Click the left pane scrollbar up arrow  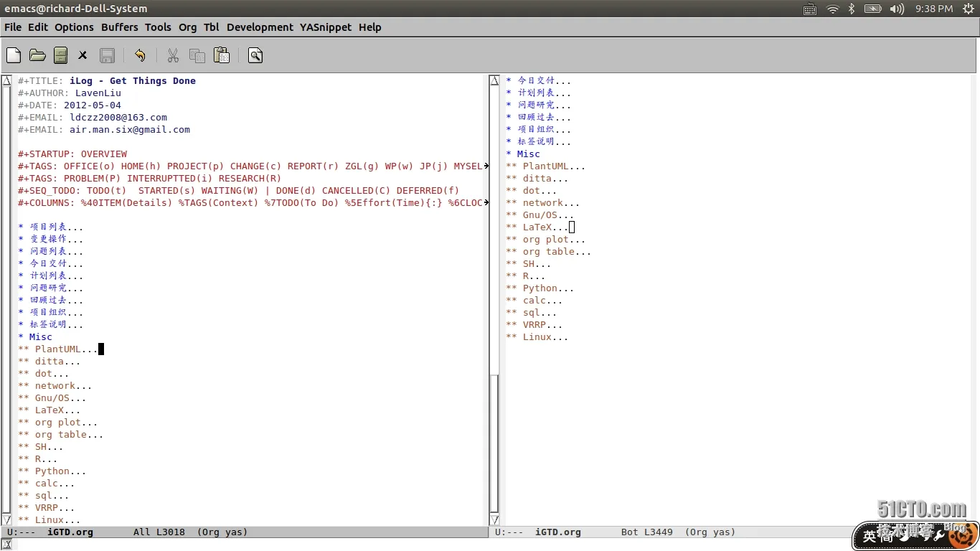coord(6,80)
